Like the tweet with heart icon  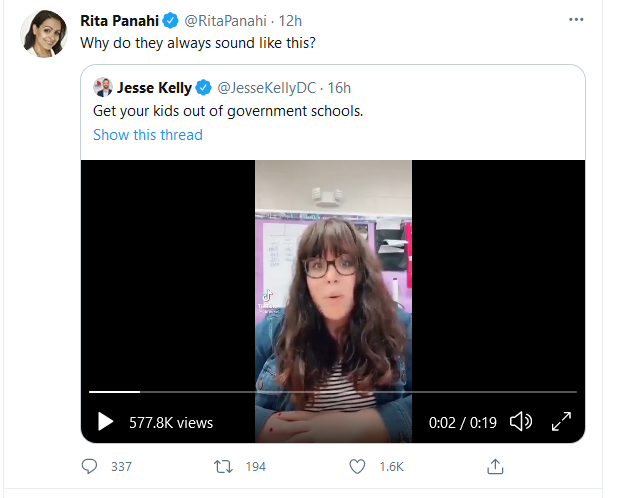[358, 467]
